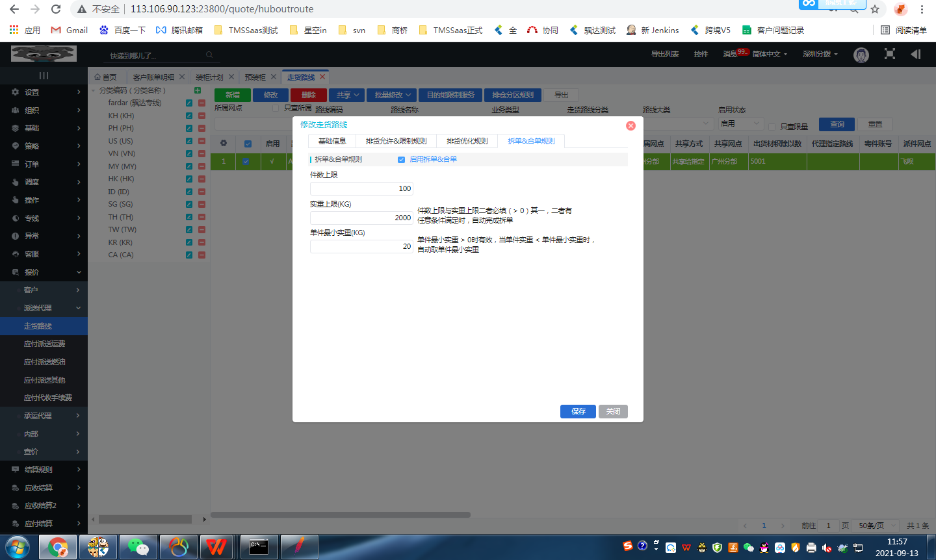Collapse panel with the left-arrow header icon

(x=916, y=54)
